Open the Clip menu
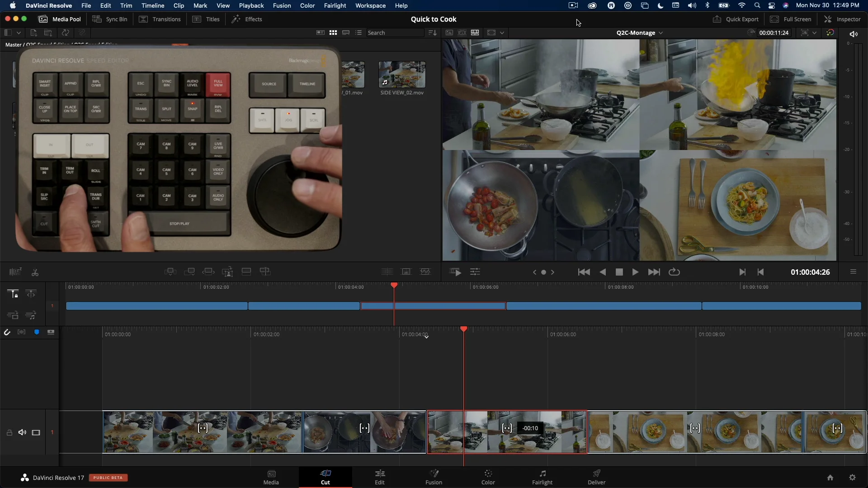 click(x=179, y=5)
